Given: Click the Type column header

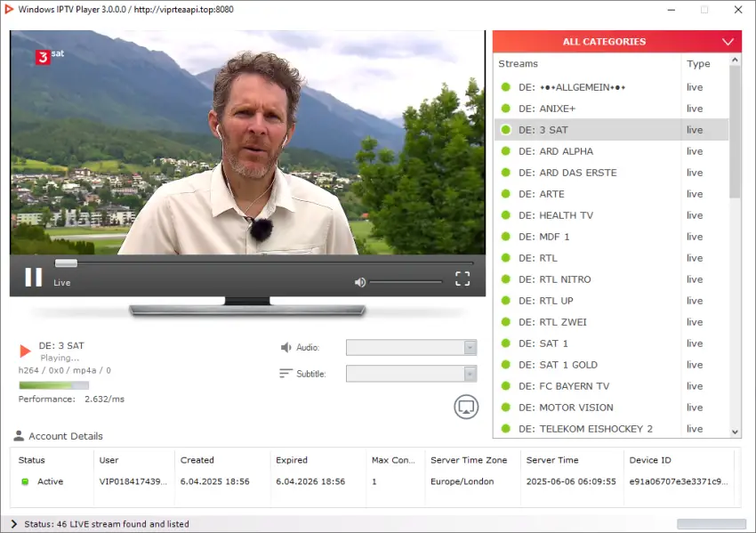Looking at the screenshot, I should tap(698, 64).
